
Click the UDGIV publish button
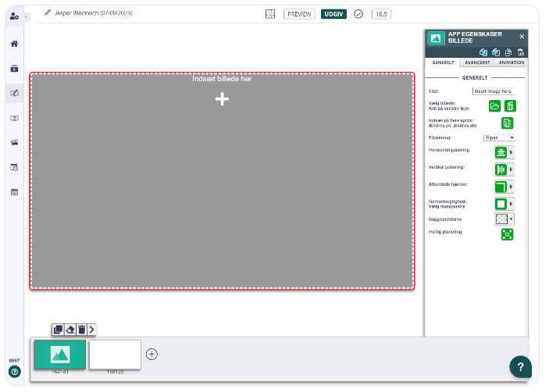333,14
